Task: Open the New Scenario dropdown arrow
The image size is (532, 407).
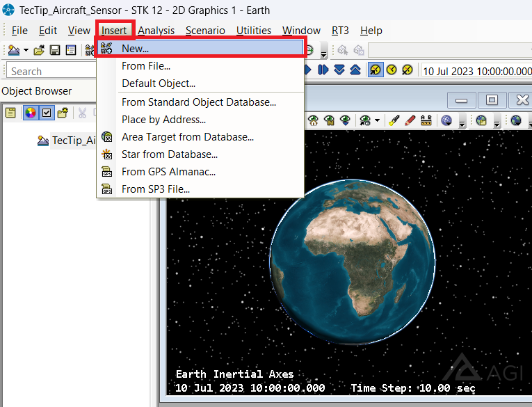Action: click(26, 50)
